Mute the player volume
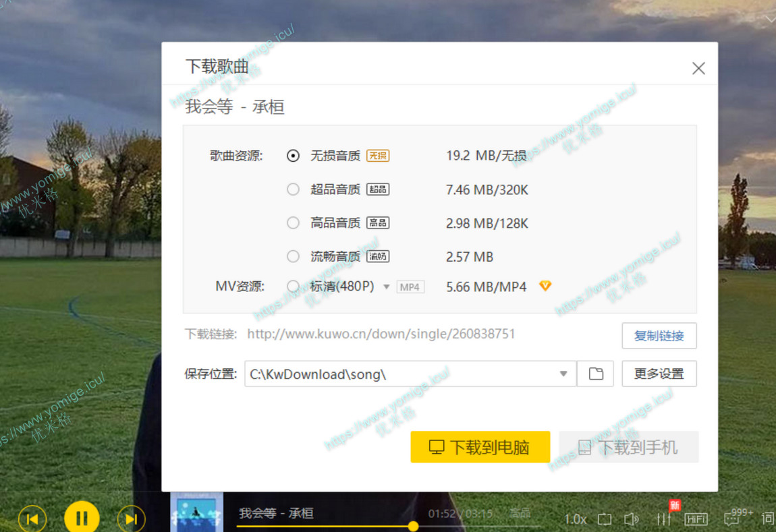 pyautogui.click(x=631, y=519)
